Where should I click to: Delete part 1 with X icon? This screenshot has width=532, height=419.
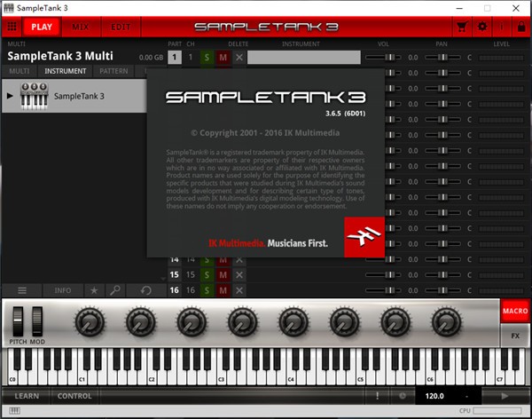pos(239,57)
